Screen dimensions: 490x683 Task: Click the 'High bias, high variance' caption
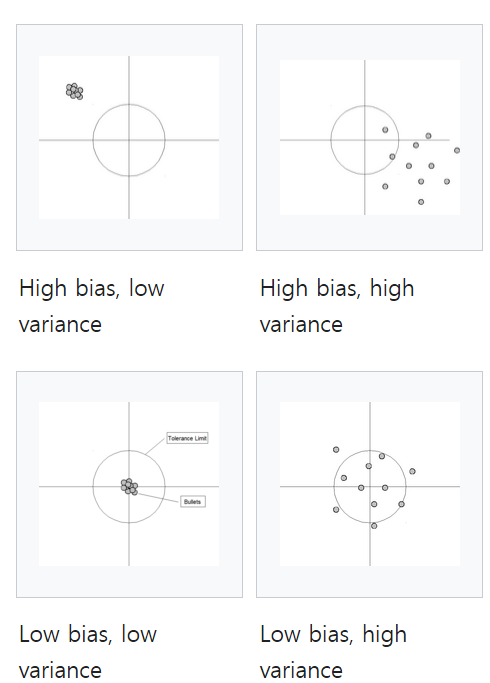(337, 306)
